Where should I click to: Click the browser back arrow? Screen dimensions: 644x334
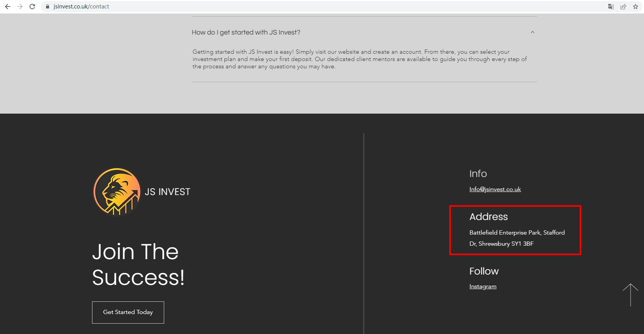pyautogui.click(x=8, y=7)
